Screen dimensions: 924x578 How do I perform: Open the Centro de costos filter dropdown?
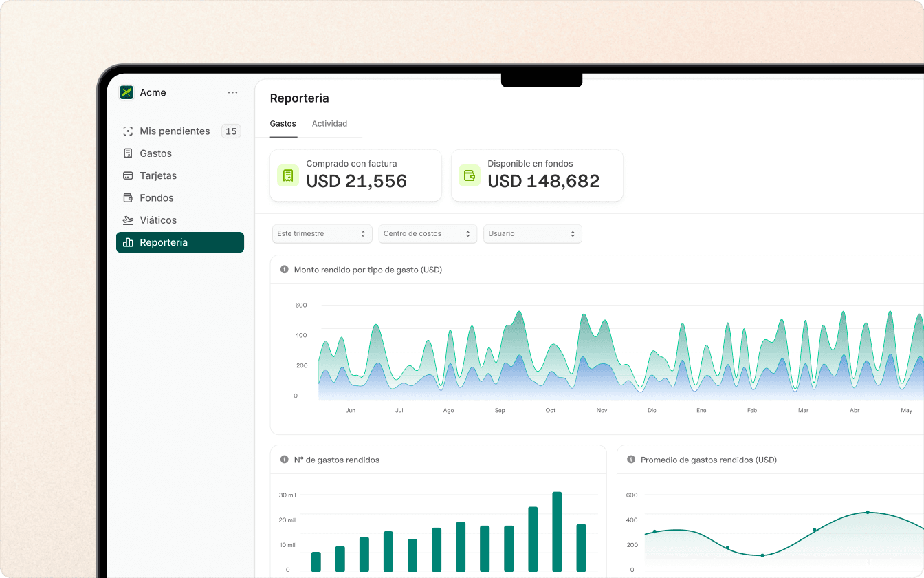click(428, 234)
